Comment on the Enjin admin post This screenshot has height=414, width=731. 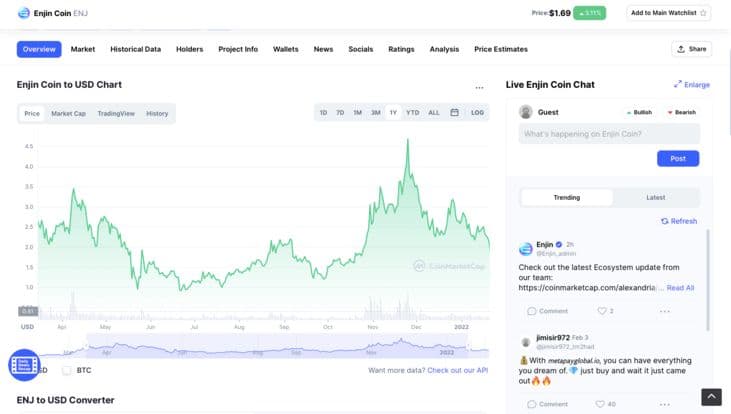coord(548,311)
